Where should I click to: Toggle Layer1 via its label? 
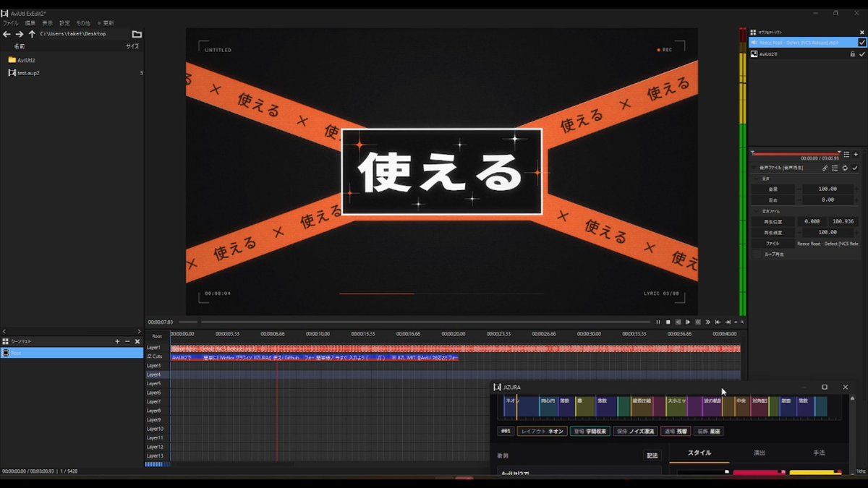tap(154, 348)
